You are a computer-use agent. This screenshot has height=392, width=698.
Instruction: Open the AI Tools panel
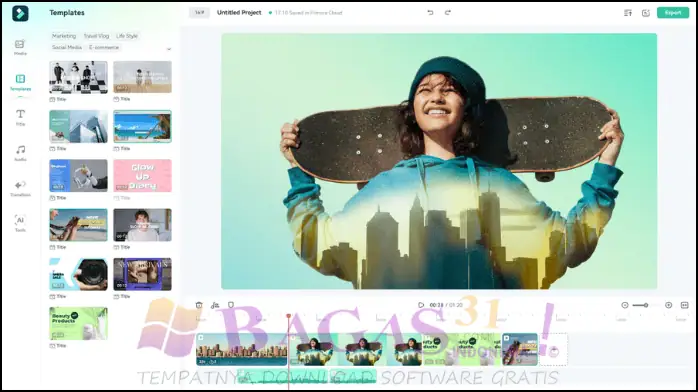(x=20, y=223)
